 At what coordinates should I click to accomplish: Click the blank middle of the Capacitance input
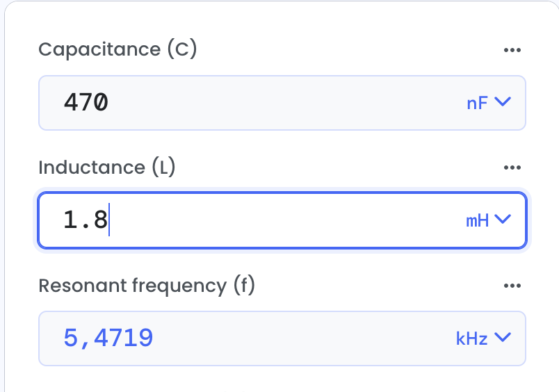282,103
